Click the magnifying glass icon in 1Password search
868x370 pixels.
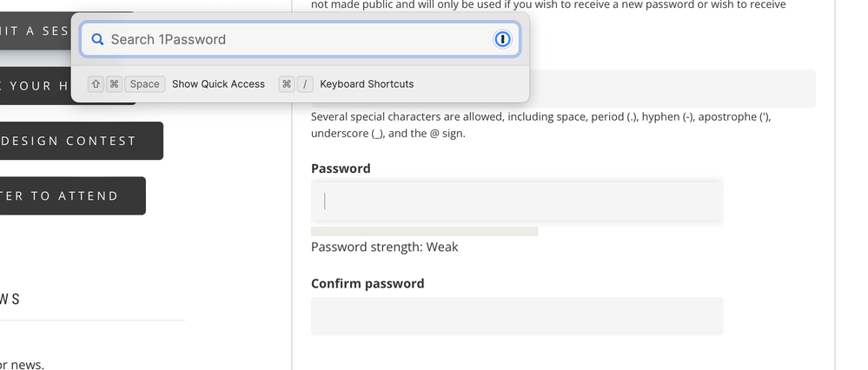[x=97, y=39]
